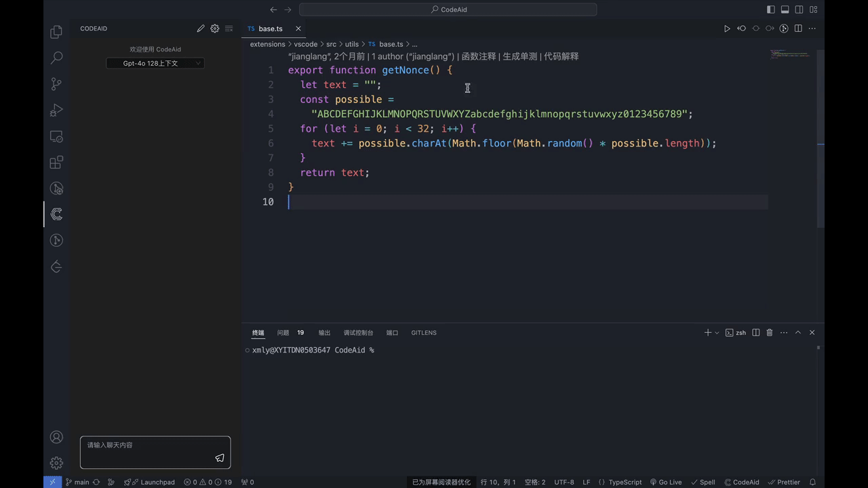Open Launchpad in status bar
The width and height of the screenshot is (868, 488).
[x=150, y=482]
